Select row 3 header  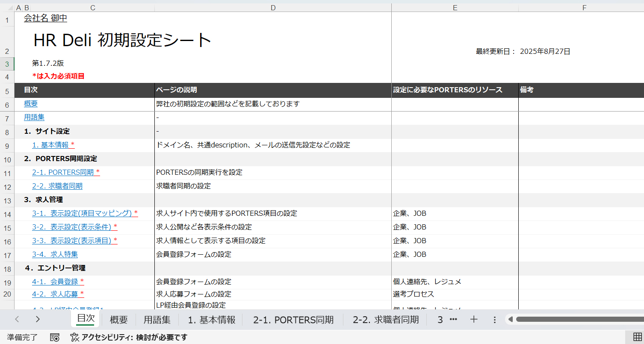7,64
